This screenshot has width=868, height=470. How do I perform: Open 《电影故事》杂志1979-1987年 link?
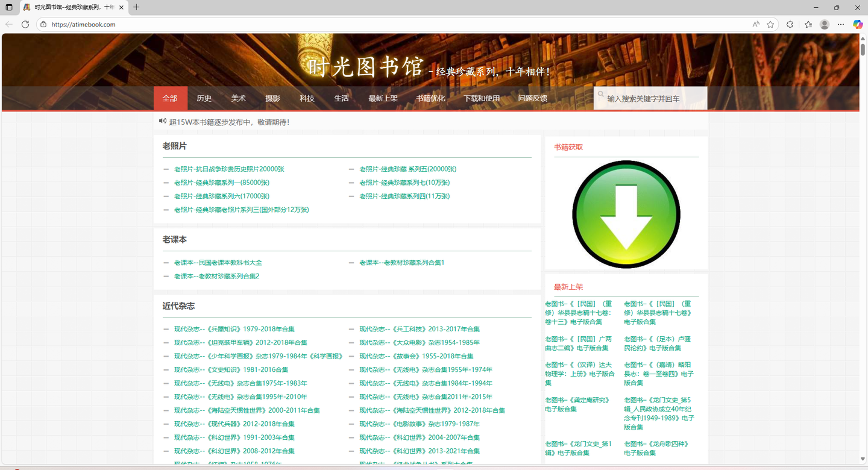(420, 424)
